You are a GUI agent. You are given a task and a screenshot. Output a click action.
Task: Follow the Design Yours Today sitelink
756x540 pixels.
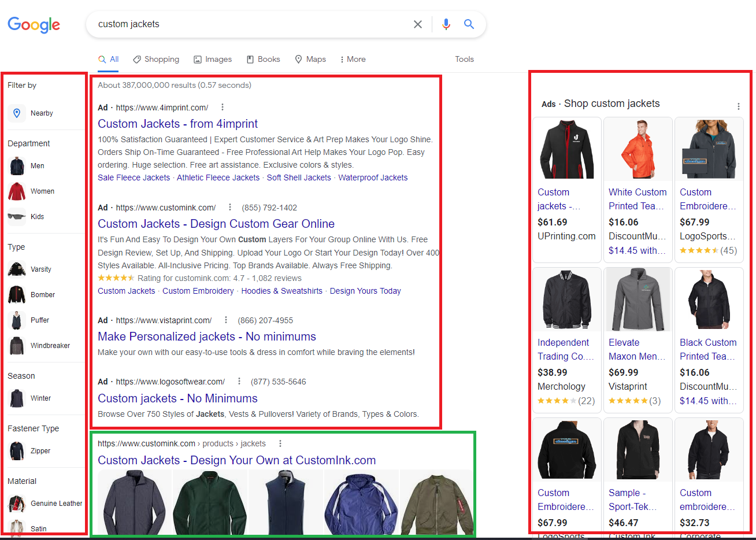365,291
